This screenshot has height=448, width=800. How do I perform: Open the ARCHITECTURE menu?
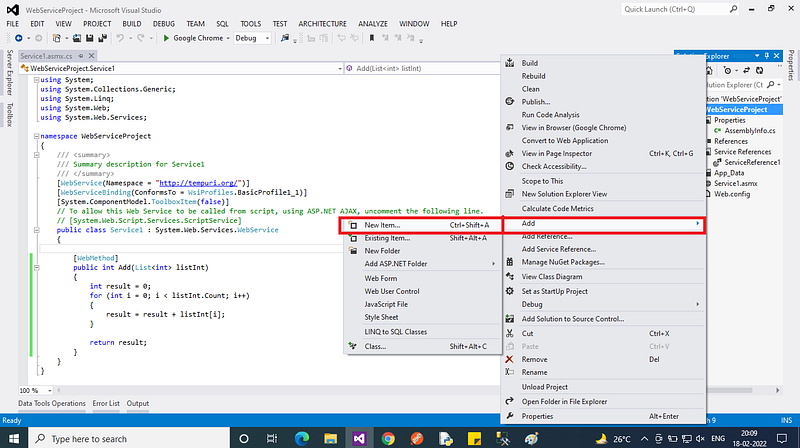[322, 24]
